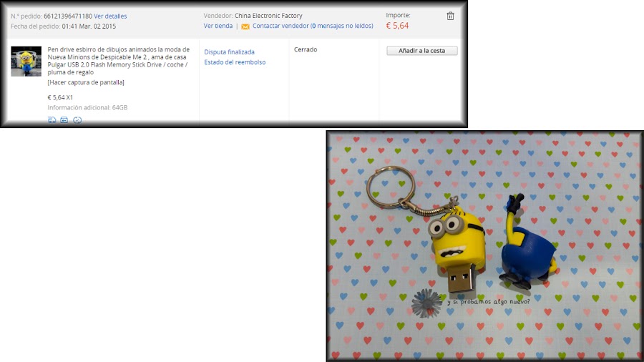Click the Minion USB photo

(485, 246)
